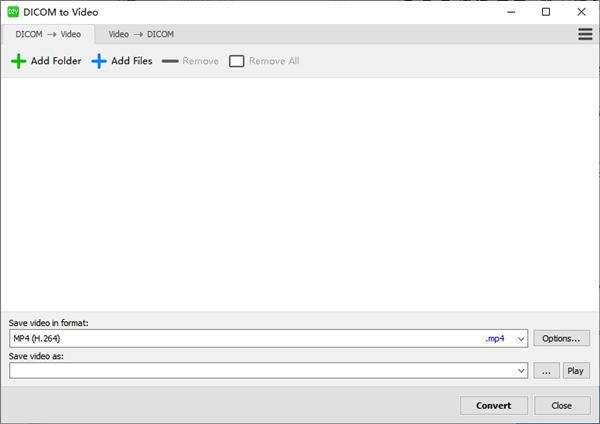Click the Close button at bottom

(x=562, y=405)
